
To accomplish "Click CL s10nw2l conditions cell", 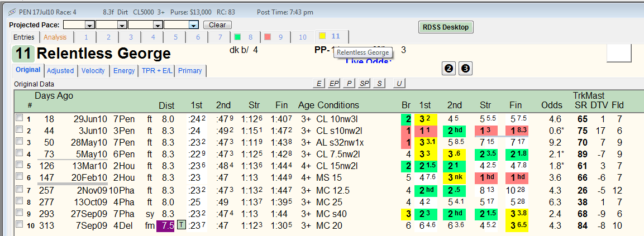I will tap(339, 130).
